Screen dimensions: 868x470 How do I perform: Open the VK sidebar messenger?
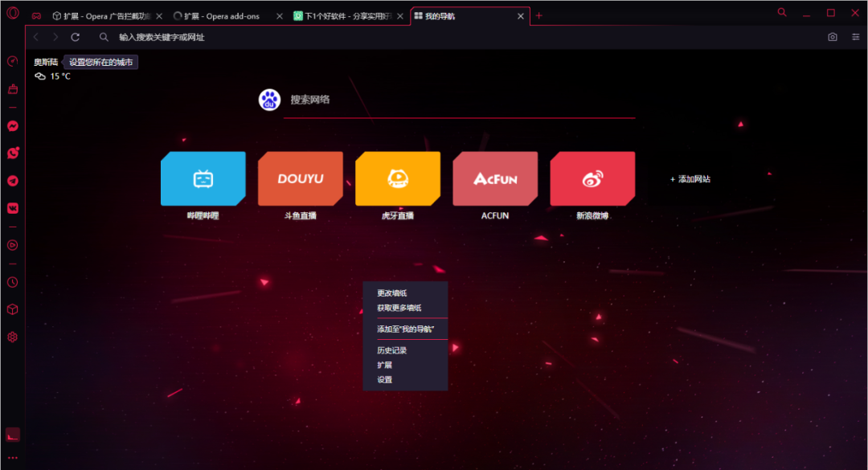click(12, 208)
